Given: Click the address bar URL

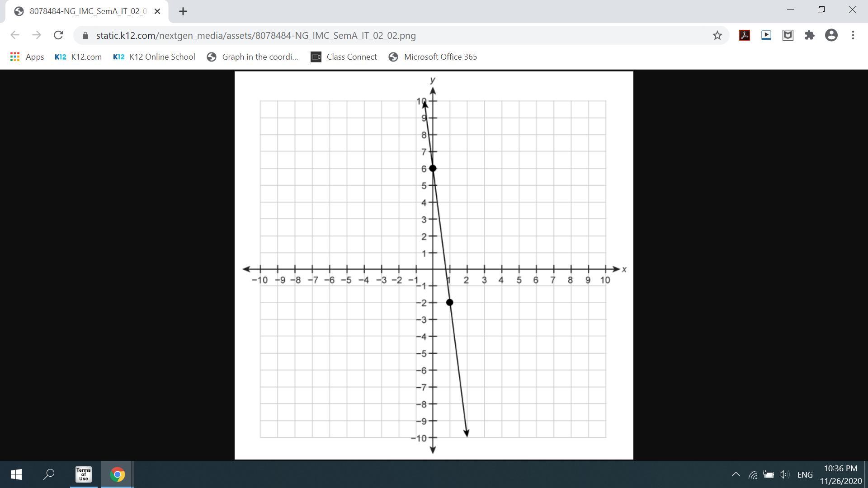Looking at the screenshot, I should 255,35.
